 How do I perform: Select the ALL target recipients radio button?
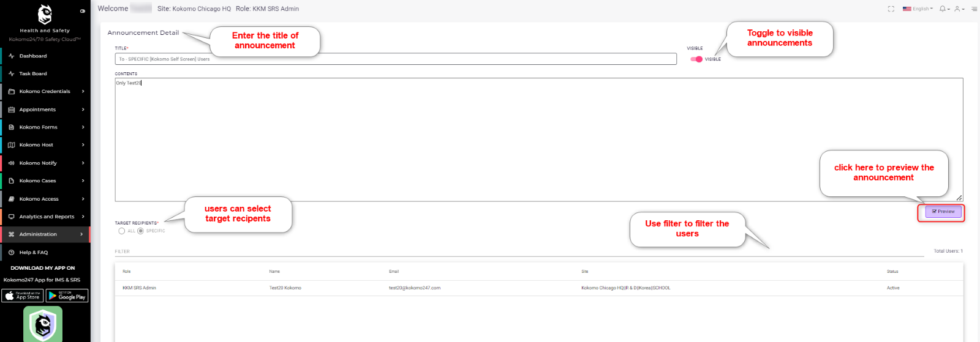coord(121,231)
